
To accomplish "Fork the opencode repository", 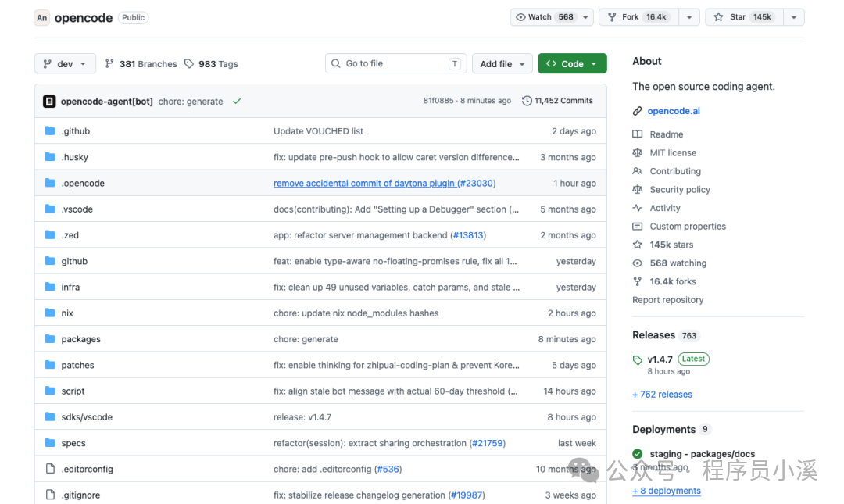I will (x=639, y=17).
